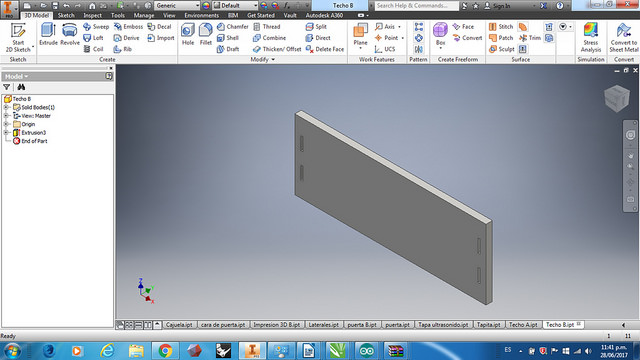
Task: Select the Split tool
Action: (x=316, y=27)
